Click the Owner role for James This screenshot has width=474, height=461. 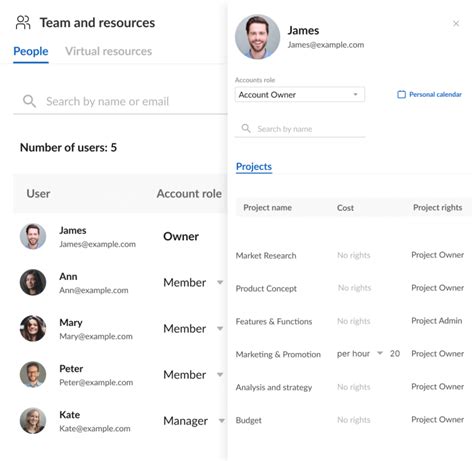(x=181, y=236)
